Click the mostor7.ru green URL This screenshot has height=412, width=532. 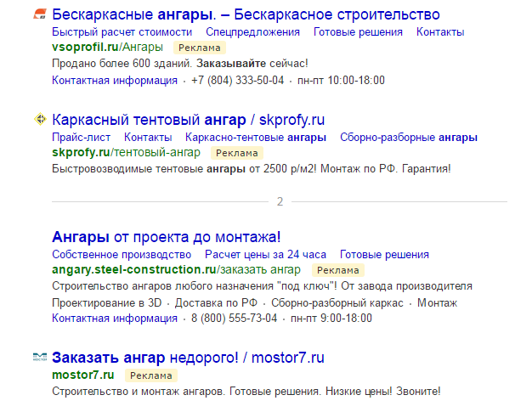click(82, 375)
